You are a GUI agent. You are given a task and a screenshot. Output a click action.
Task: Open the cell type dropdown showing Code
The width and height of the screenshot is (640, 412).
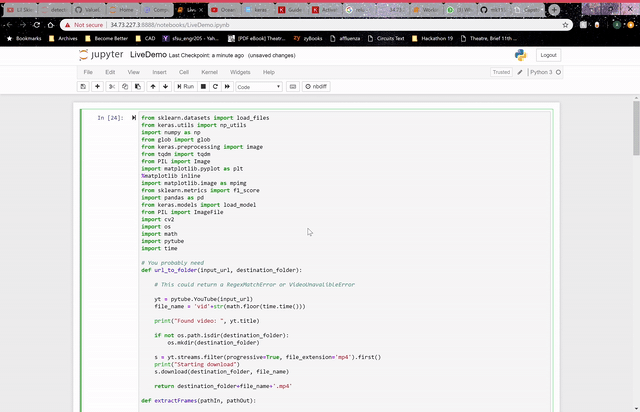[259, 87]
